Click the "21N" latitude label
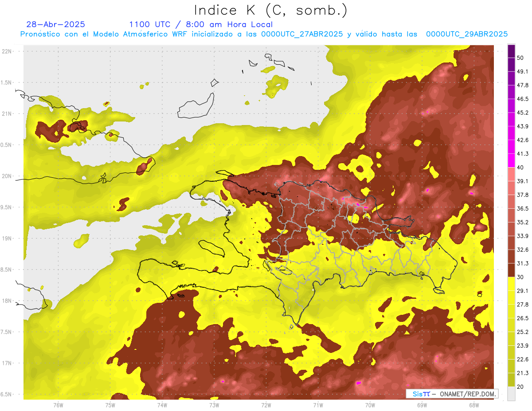The width and height of the screenshot is (532, 411). [8, 114]
